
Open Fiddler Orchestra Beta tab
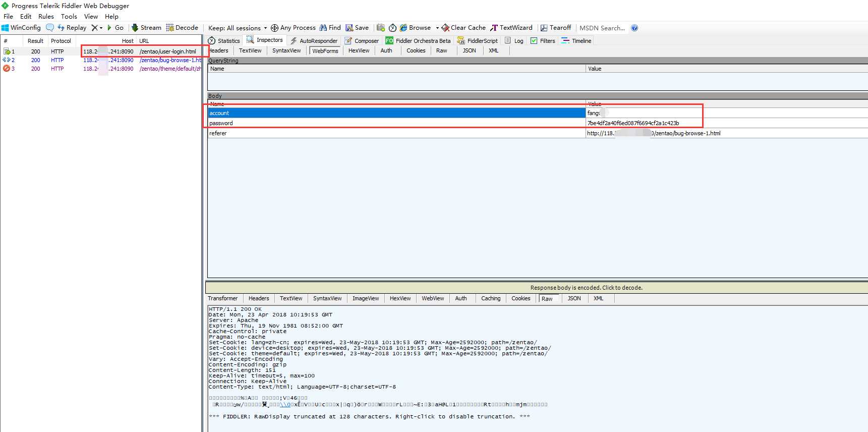[418, 41]
